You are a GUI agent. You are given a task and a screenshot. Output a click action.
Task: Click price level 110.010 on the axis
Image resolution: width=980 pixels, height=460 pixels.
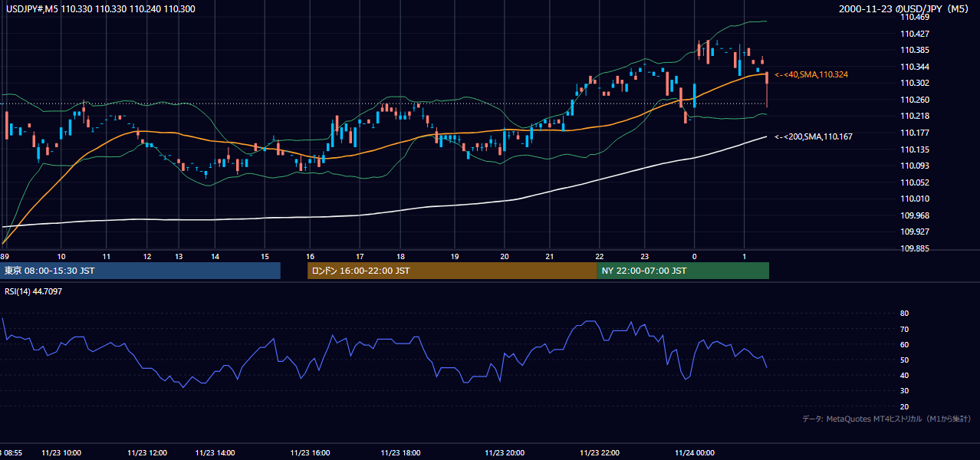click(915, 199)
